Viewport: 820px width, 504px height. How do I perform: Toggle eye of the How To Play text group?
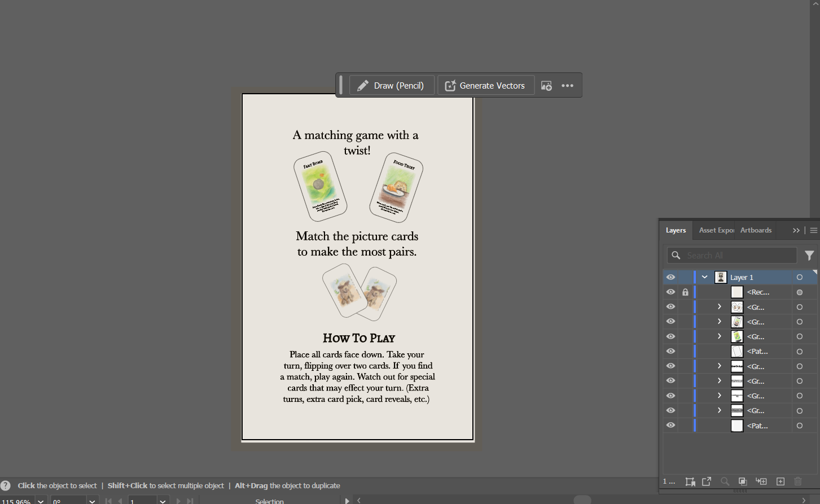[670, 366]
